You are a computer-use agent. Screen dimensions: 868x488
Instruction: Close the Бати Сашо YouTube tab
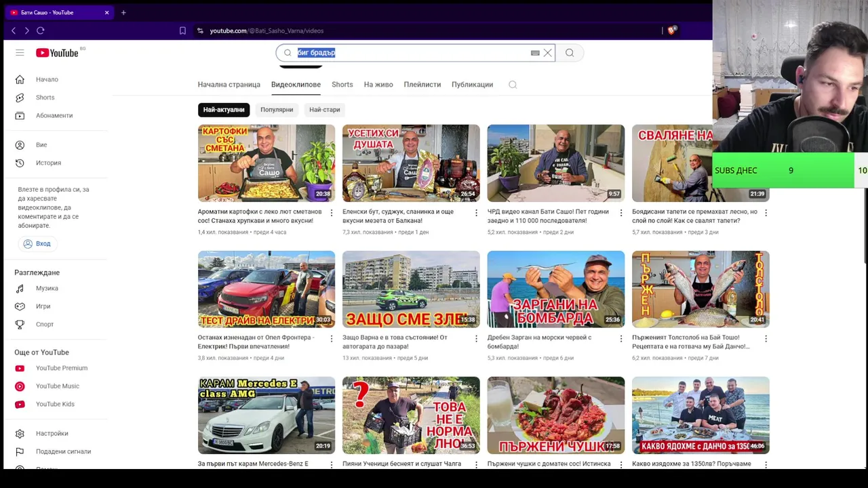[x=106, y=12]
